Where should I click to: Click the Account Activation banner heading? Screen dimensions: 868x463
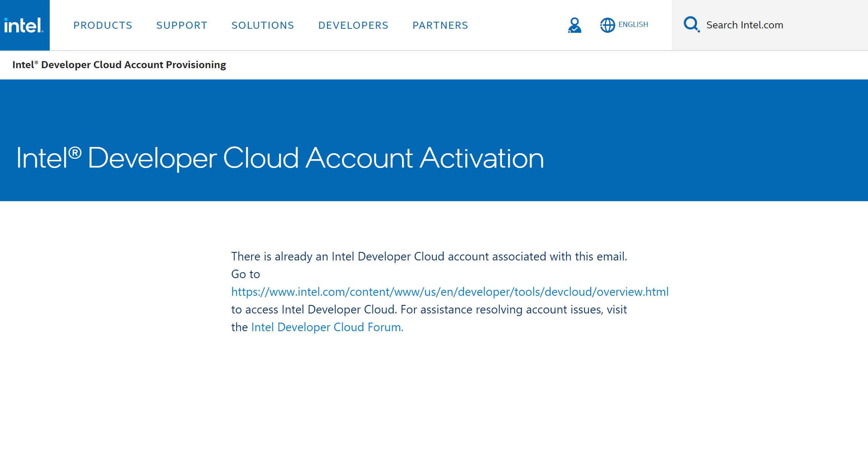coord(280,158)
